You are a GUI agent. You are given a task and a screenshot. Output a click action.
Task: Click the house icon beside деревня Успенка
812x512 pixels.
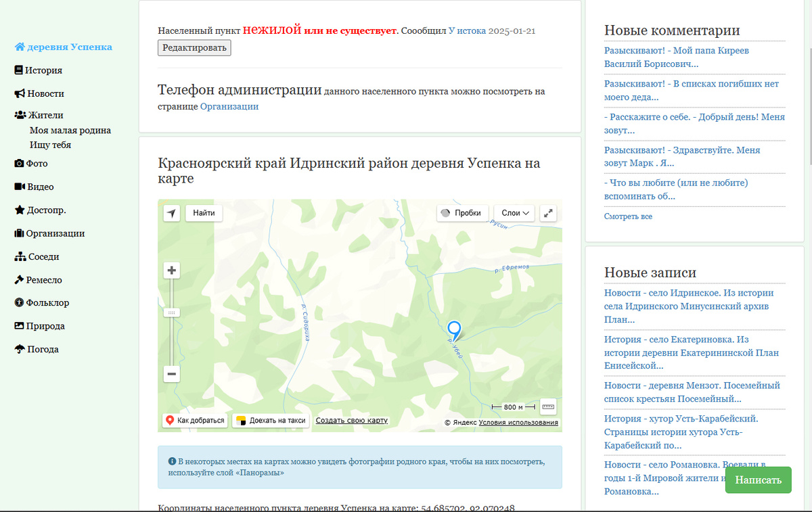tap(20, 47)
